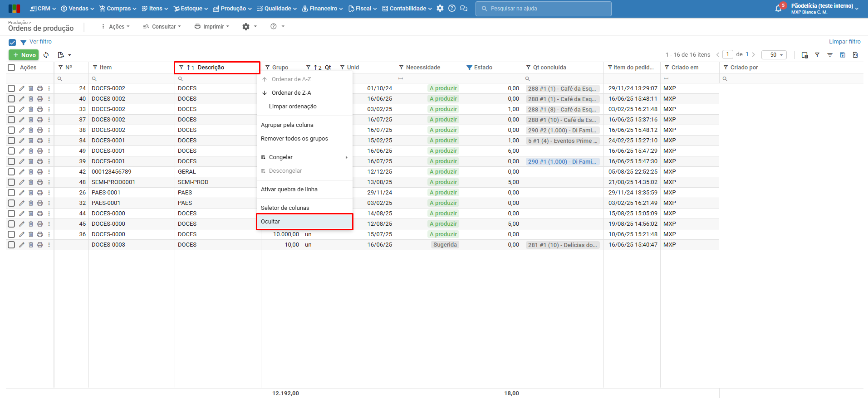Click the green Novo button
The image size is (868, 398).
[x=24, y=55]
